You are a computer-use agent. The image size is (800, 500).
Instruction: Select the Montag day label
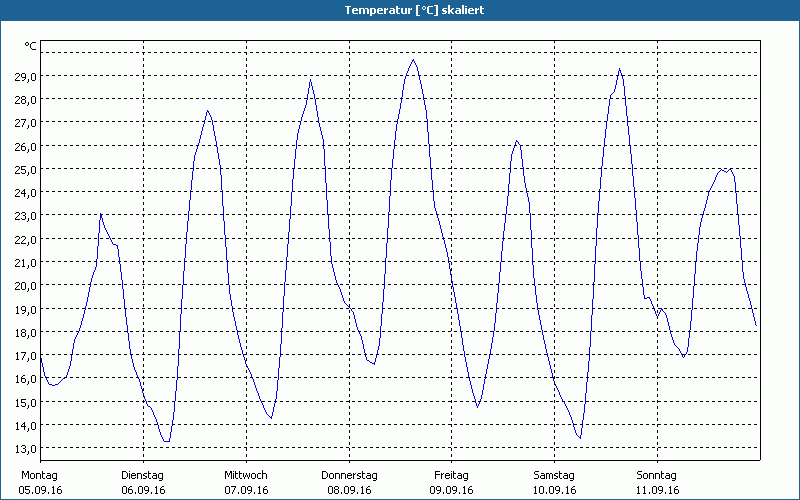coord(39,475)
